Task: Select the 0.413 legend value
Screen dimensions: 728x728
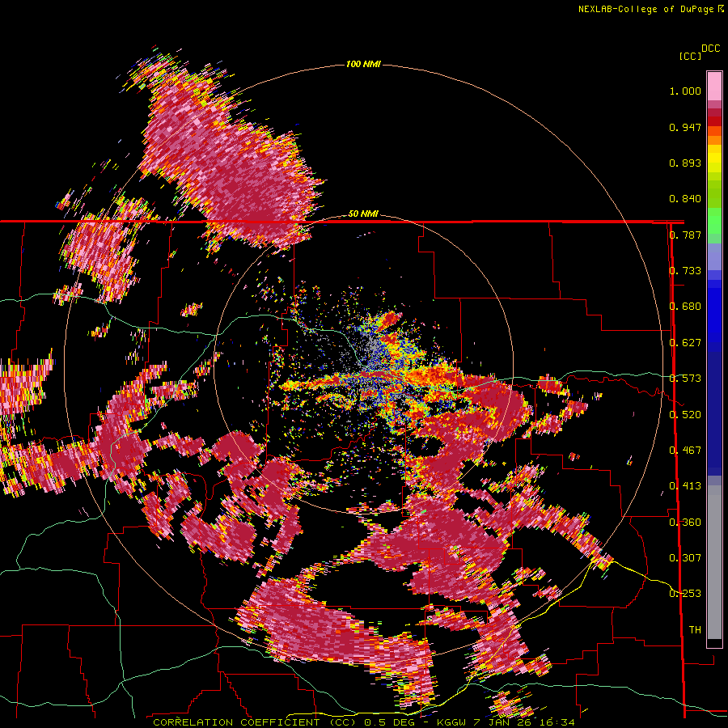Action: tap(685, 486)
